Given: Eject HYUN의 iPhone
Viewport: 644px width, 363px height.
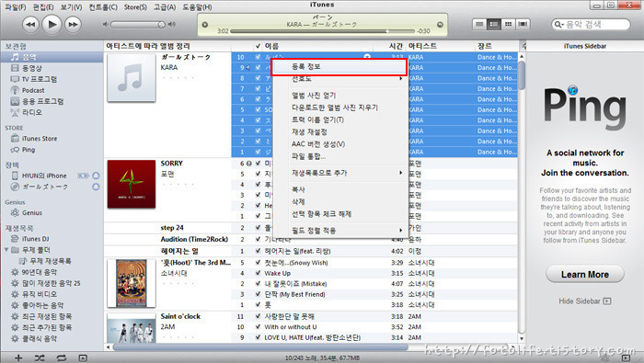Looking at the screenshot, I should point(96,176).
